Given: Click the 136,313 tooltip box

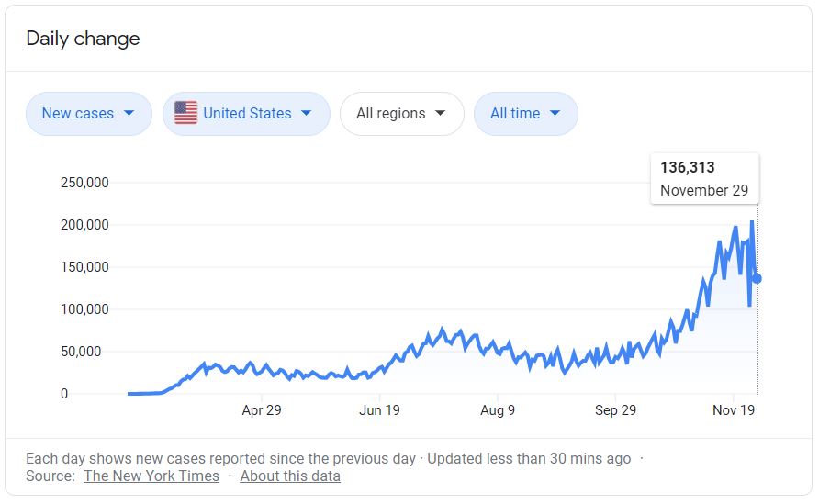Looking at the screenshot, I should click(704, 179).
